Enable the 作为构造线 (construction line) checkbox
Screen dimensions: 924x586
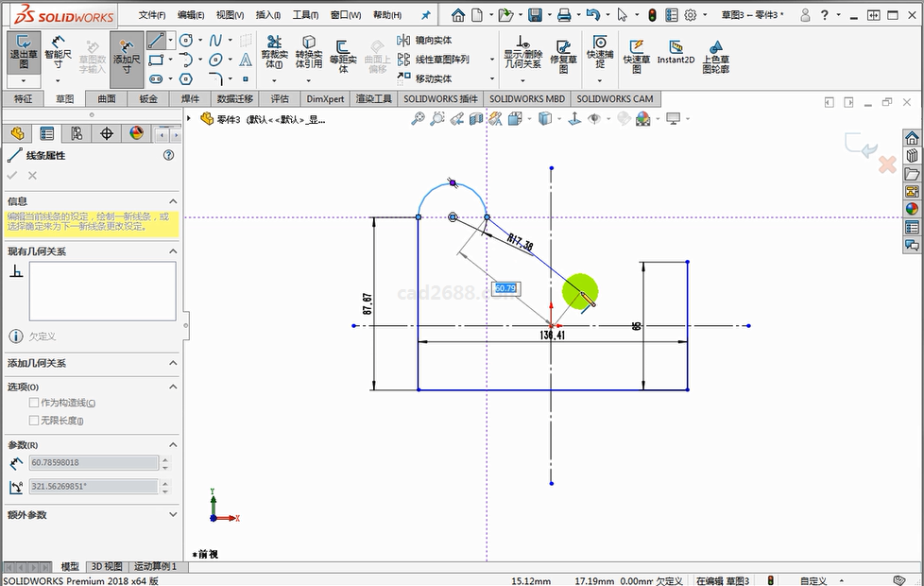35,403
